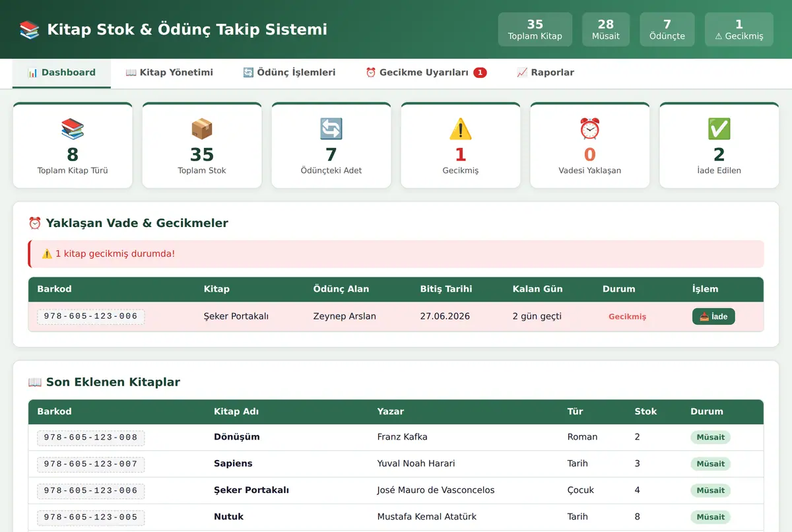Click the red badge on Gecikme Uyarıları
This screenshot has width=792, height=532.
coord(480,73)
